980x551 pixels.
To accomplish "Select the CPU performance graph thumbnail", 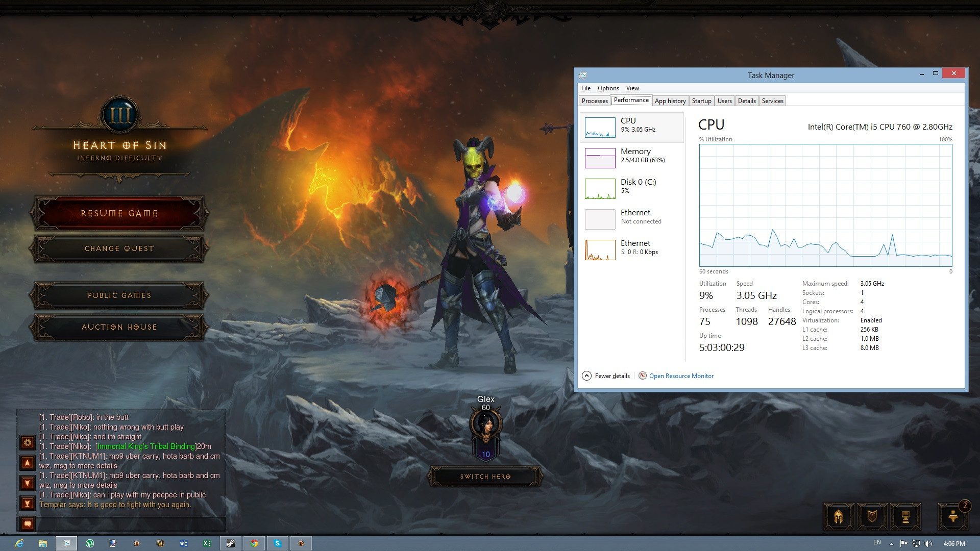I will coord(600,128).
